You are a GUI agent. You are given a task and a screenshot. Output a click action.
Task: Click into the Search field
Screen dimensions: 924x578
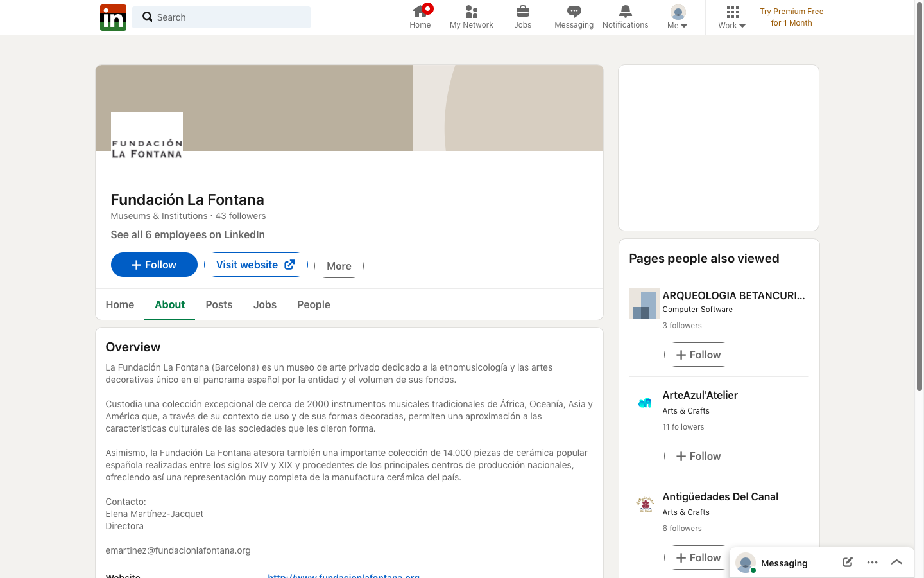click(x=221, y=17)
